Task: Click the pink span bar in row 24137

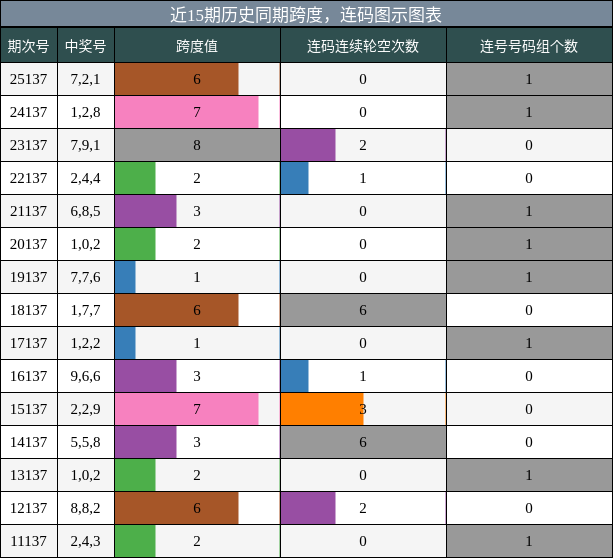Action: (187, 112)
